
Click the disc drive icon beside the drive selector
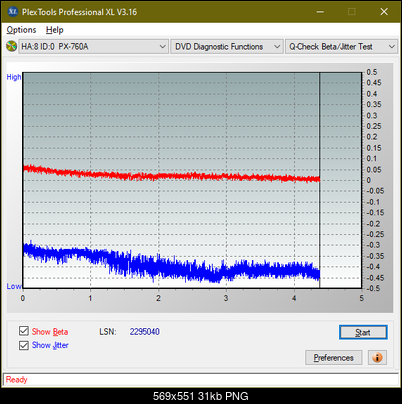11,46
